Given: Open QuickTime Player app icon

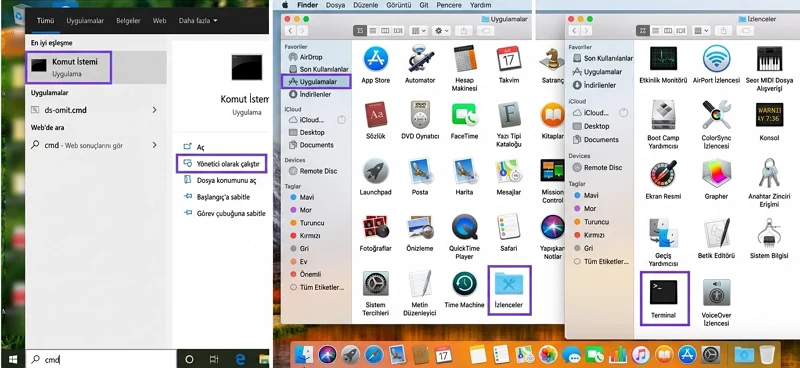Looking at the screenshot, I should [x=464, y=227].
